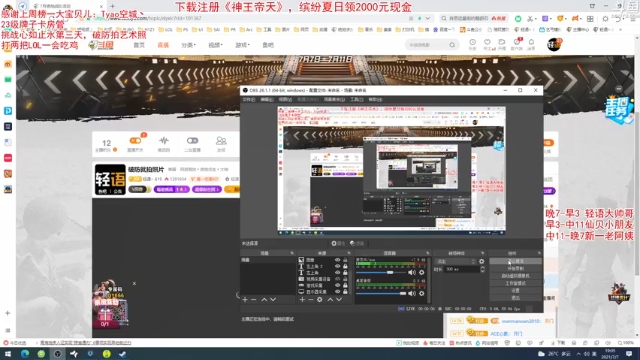
Task: Move selected source up in Sources dock
Action: [x=330, y=300]
